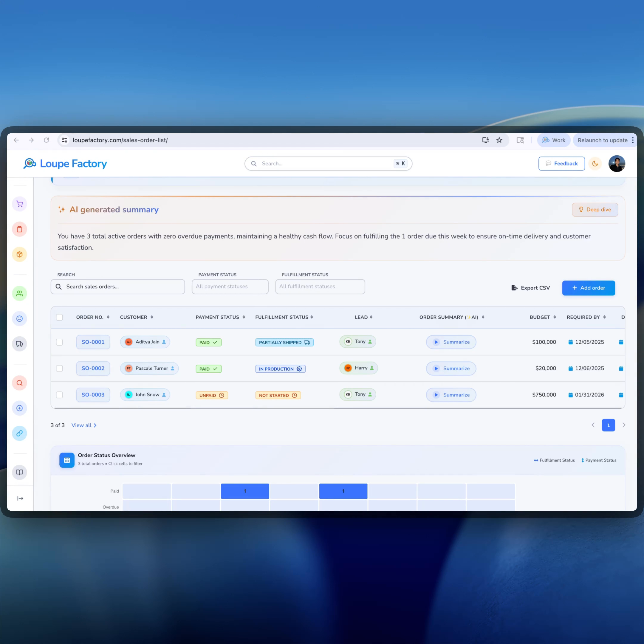644x644 pixels.
Task: Tick the checkbox for order SO-0003
Action: [59, 395]
